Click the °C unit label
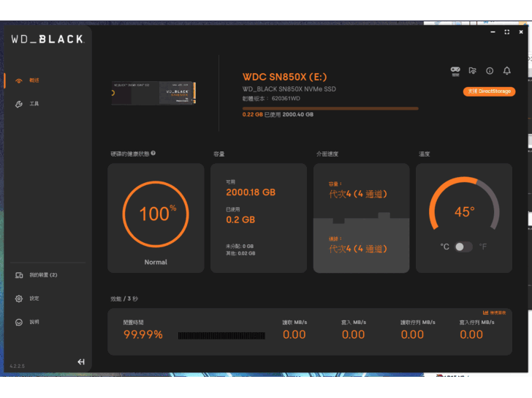This screenshot has width=532, height=398. point(444,247)
